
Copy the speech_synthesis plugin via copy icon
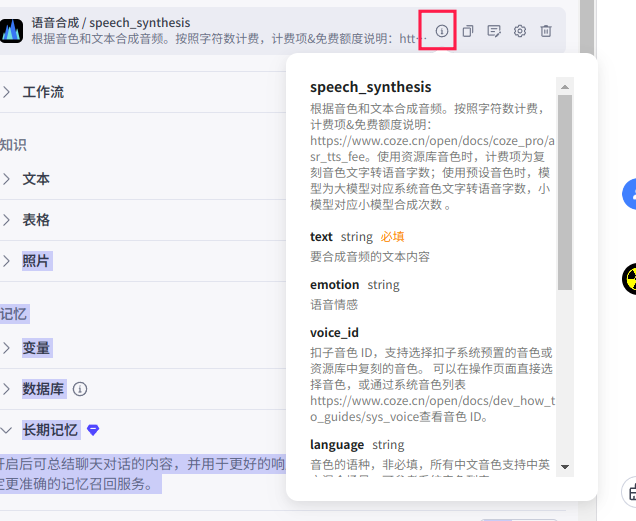click(x=468, y=31)
